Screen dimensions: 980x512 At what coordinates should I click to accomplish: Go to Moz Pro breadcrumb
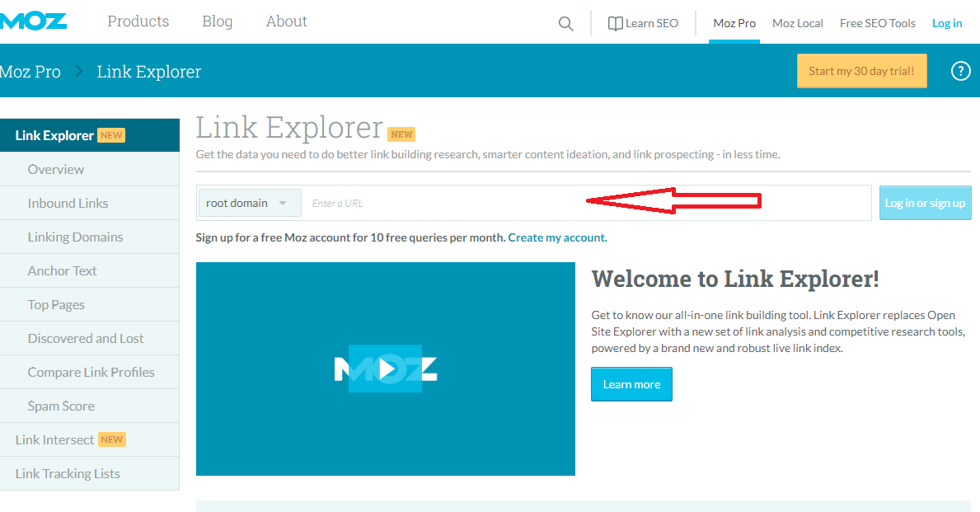tap(30, 71)
